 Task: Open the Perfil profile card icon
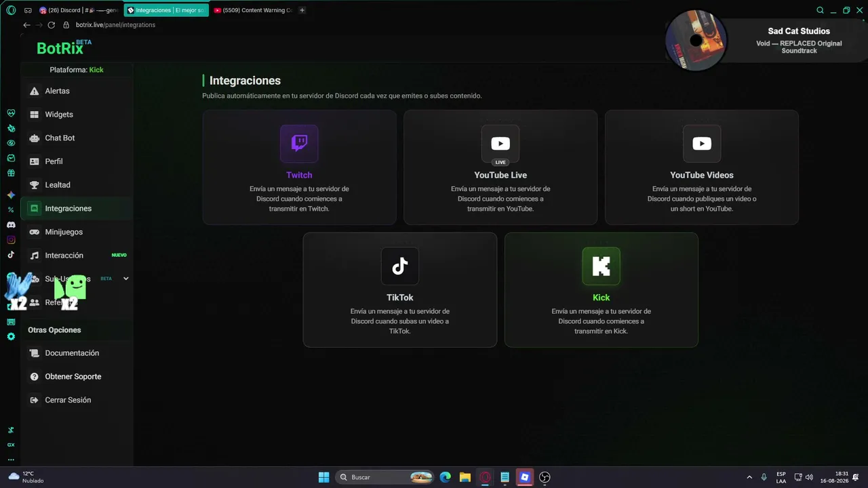coord(34,161)
